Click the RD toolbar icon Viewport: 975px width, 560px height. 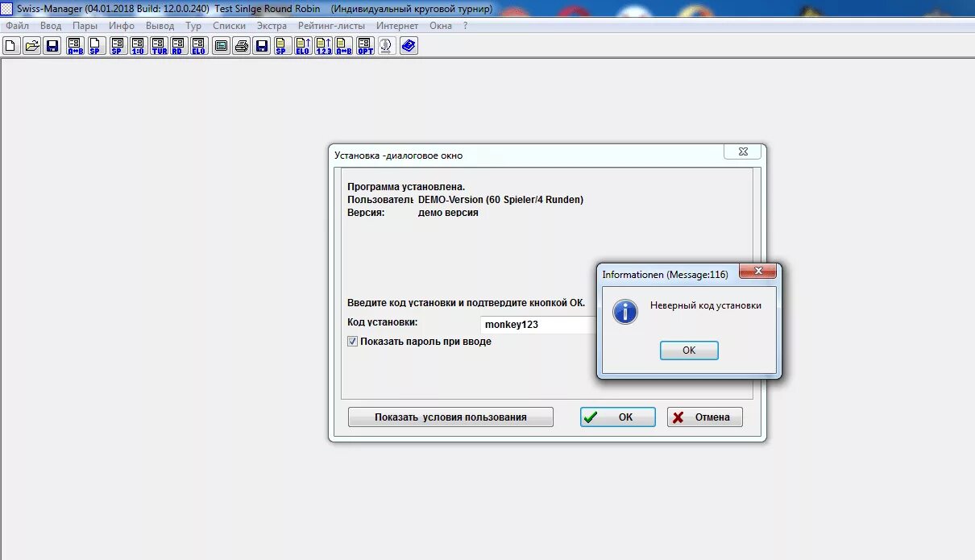coord(179,46)
